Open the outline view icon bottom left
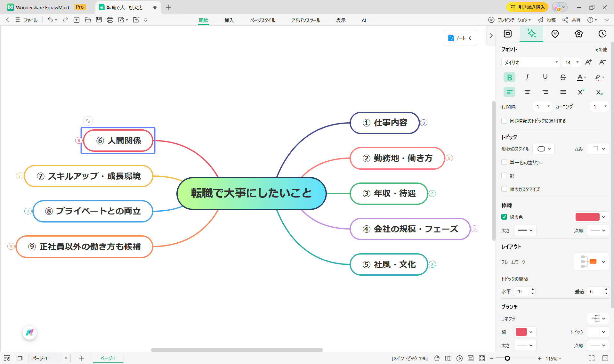614x364 pixels. [7, 358]
